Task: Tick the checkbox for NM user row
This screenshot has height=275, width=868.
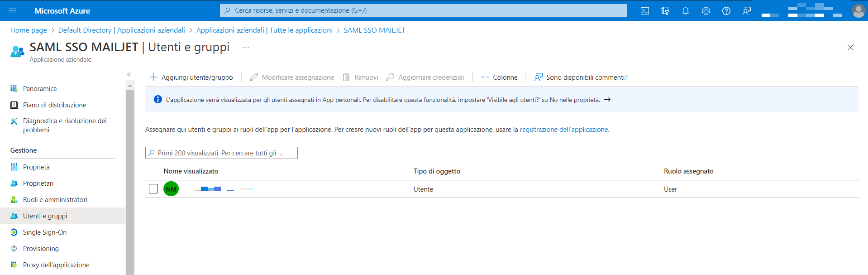Action: point(153,188)
